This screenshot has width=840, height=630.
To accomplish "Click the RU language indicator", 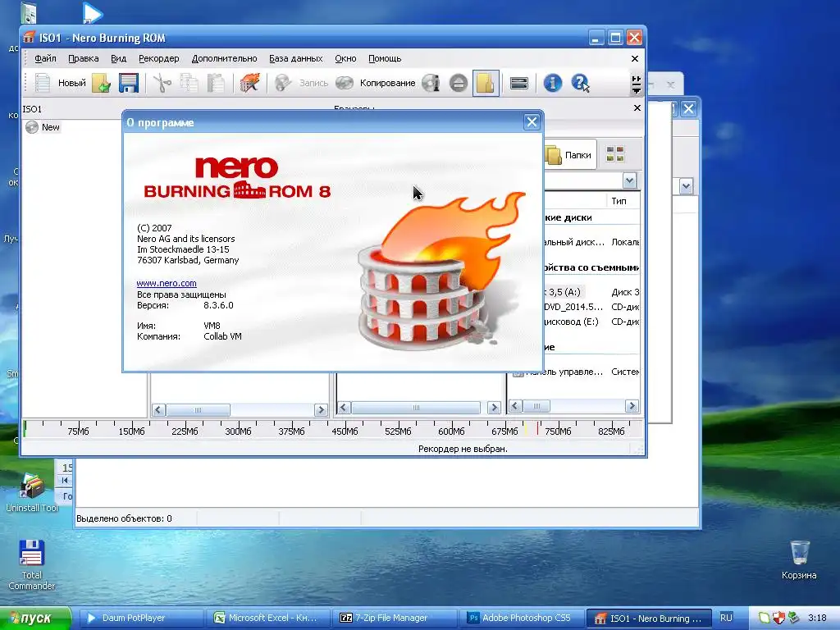I will (726, 618).
